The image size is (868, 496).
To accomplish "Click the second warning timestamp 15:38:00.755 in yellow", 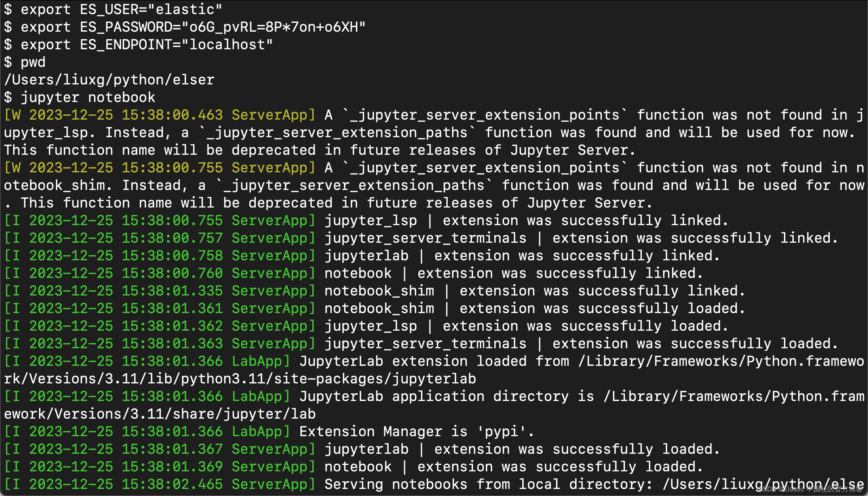I will (172, 168).
